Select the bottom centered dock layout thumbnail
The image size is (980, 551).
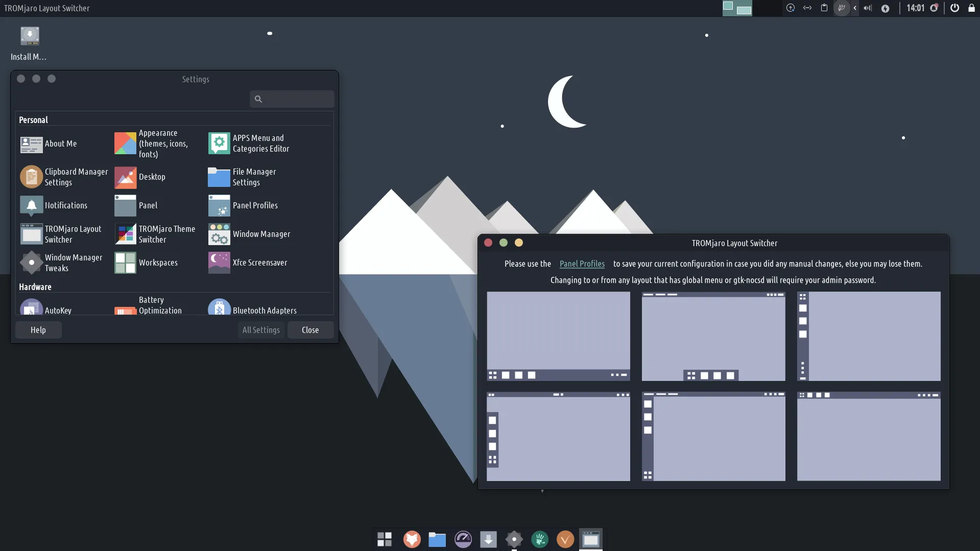(x=713, y=336)
